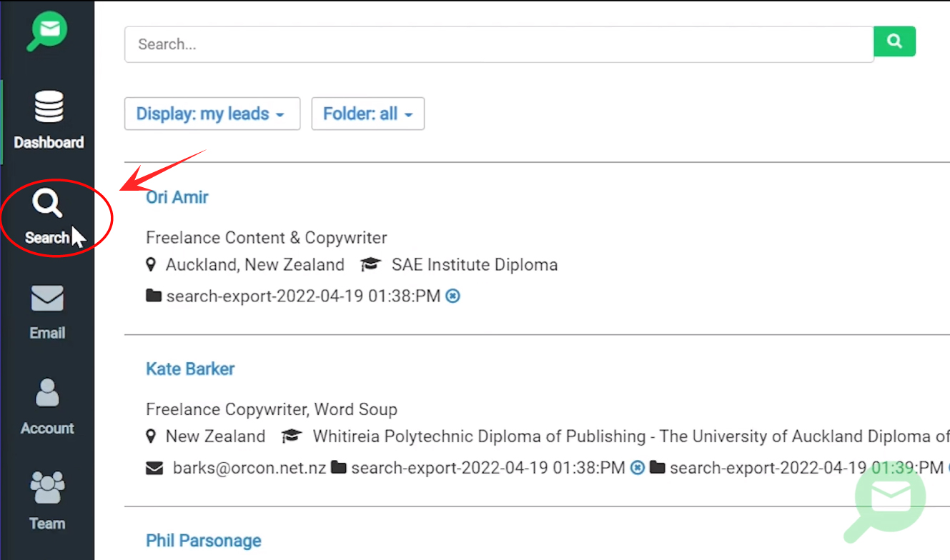The image size is (950, 560).
Task: Click Ori Amir's search-export folder label
Action: click(x=303, y=296)
